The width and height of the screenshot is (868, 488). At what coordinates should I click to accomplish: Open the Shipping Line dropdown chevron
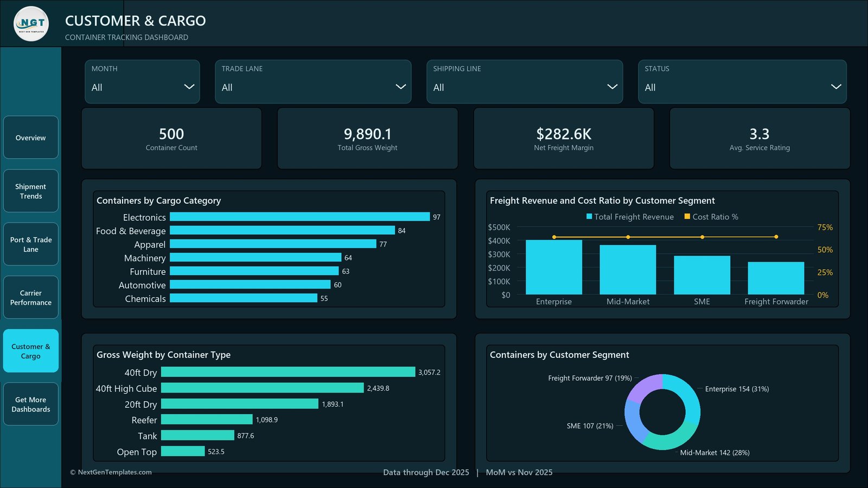(x=612, y=87)
